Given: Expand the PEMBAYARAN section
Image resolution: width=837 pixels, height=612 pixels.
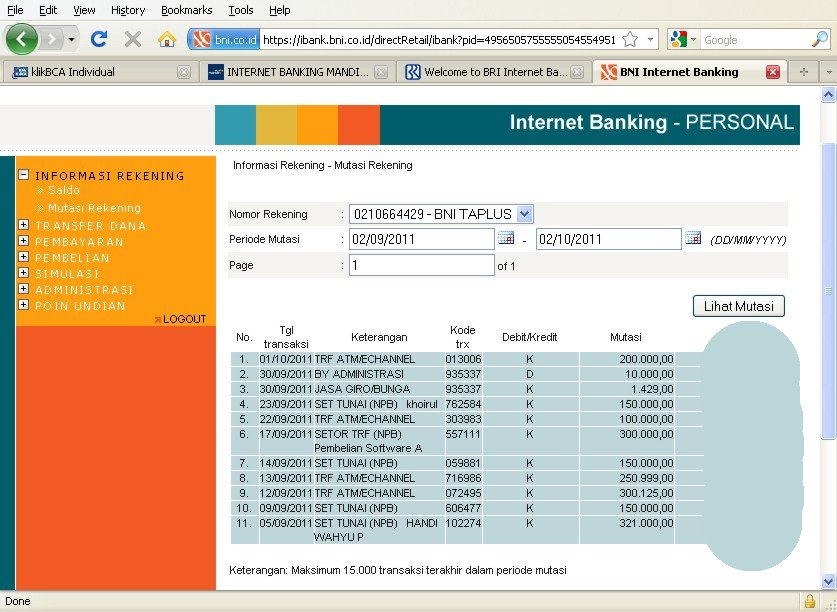Looking at the screenshot, I should [x=23, y=241].
